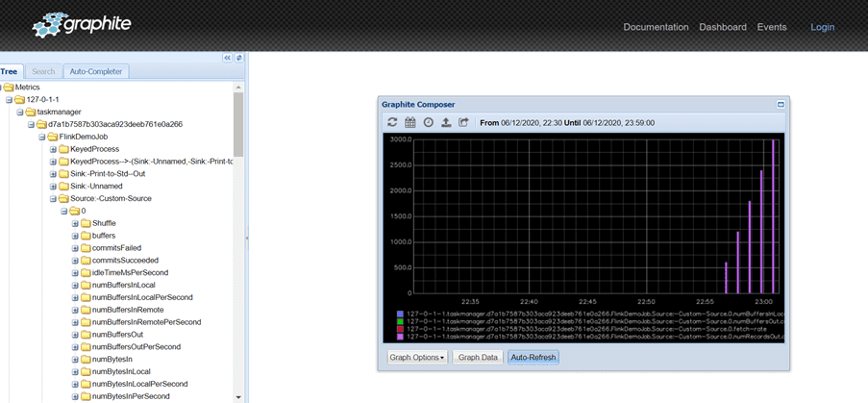Click the share graph URL icon
The height and width of the screenshot is (403, 868).
coord(464,122)
